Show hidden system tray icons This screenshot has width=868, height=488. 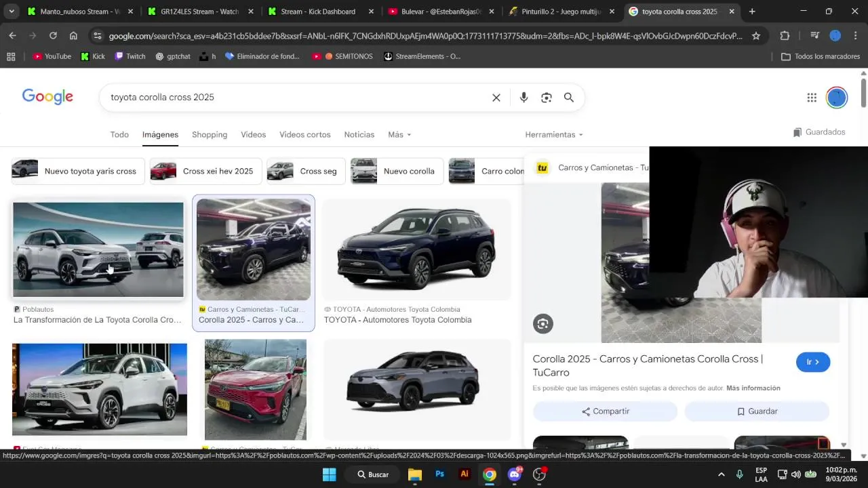721,474
